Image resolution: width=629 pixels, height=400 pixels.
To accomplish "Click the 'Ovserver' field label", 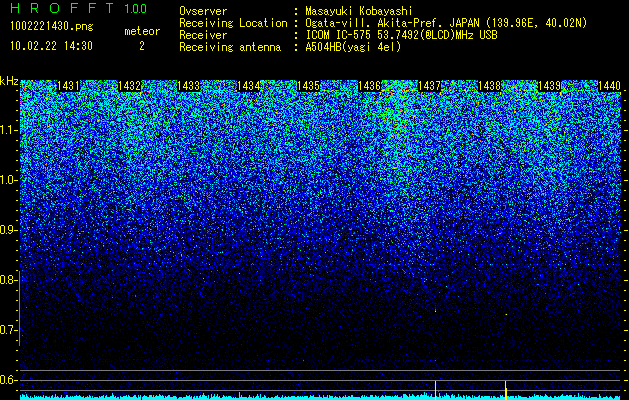I will 203,11.
